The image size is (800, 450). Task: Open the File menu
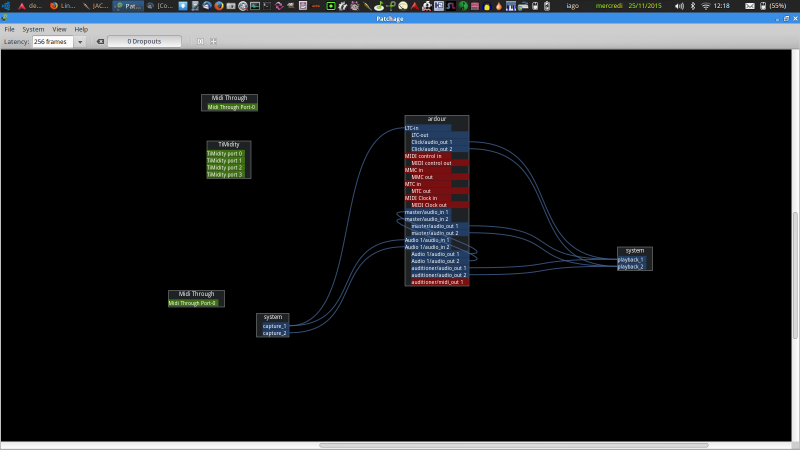pos(10,29)
